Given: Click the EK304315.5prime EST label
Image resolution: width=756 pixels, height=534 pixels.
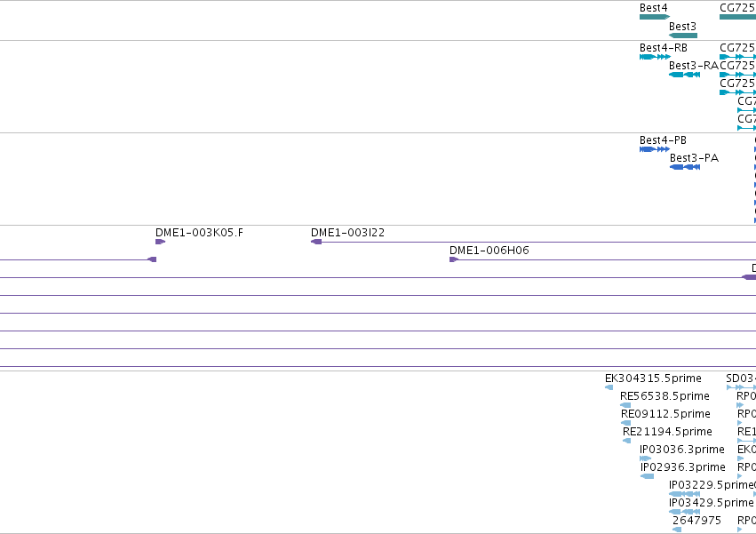Looking at the screenshot, I should tap(653, 379).
